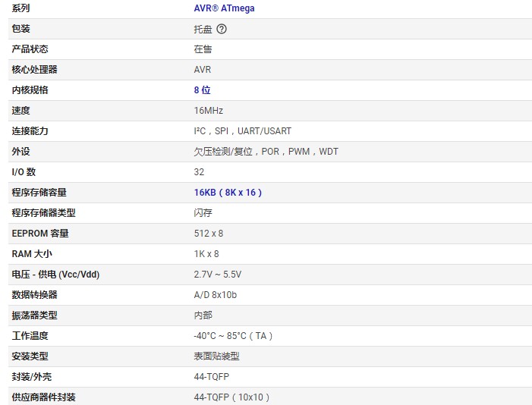
Task: Select the 16MHz speed value
Action: pyautogui.click(x=208, y=111)
